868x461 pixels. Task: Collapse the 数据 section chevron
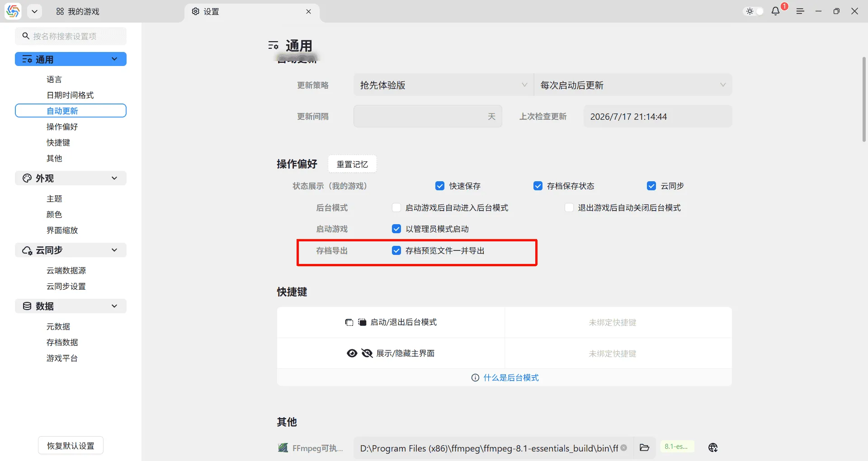click(114, 306)
